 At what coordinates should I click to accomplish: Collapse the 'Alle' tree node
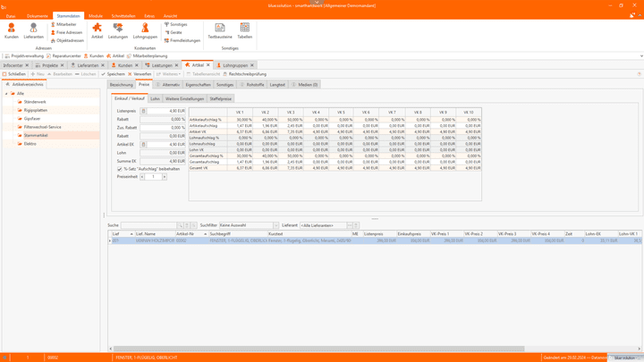click(x=6, y=94)
